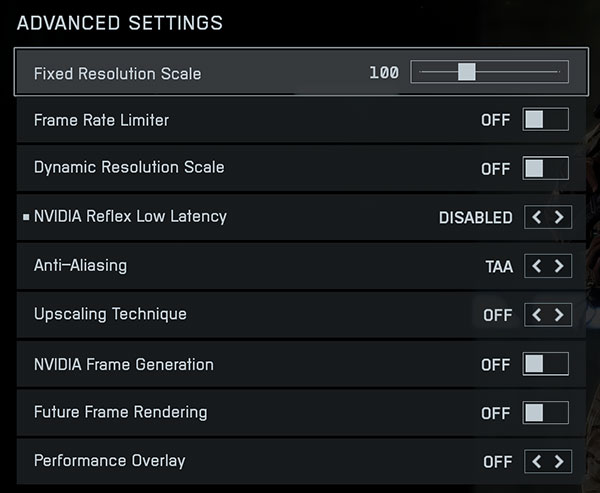Click the Anti-Aliasing setting label
The height and width of the screenshot is (493, 600).
tap(80, 266)
